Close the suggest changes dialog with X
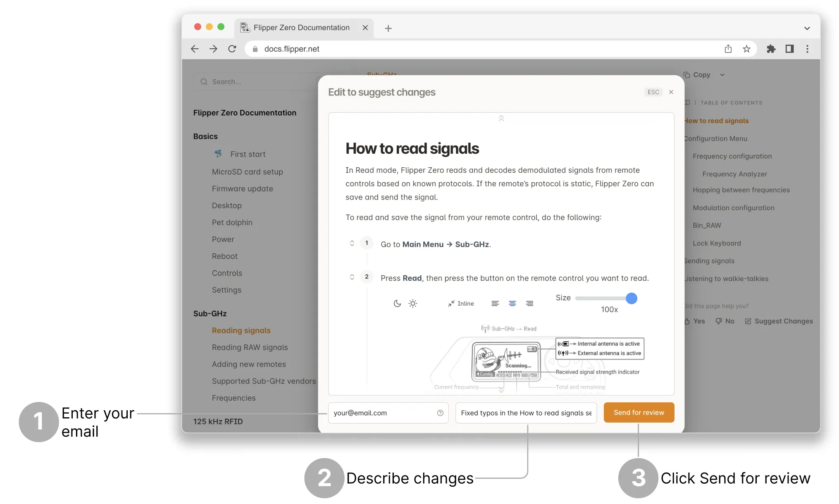 (671, 92)
